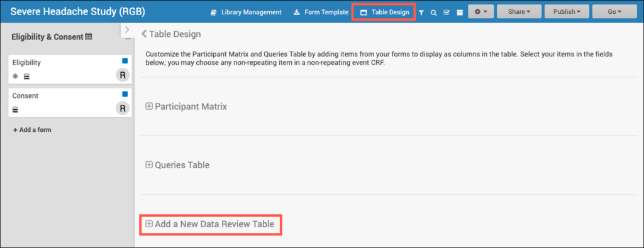Click the blue square on Eligibility card
The image size is (644, 248).
coord(125,61)
